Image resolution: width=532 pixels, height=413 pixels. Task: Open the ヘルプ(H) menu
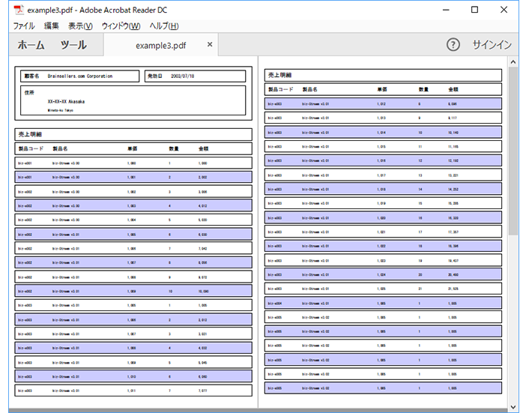pyautogui.click(x=164, y=26)
